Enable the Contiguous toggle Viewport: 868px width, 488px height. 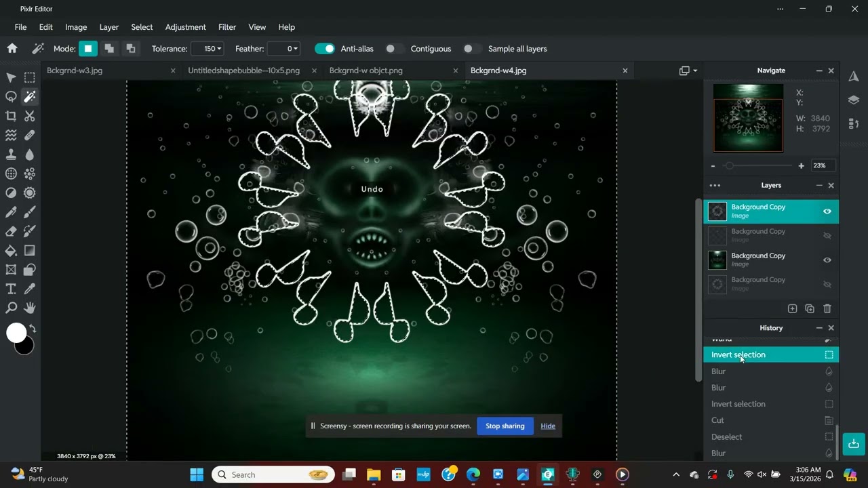(395, 49)
